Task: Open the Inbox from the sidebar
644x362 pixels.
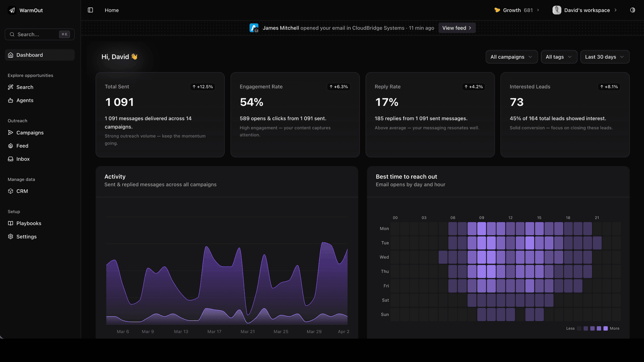Action: point(23,159)
